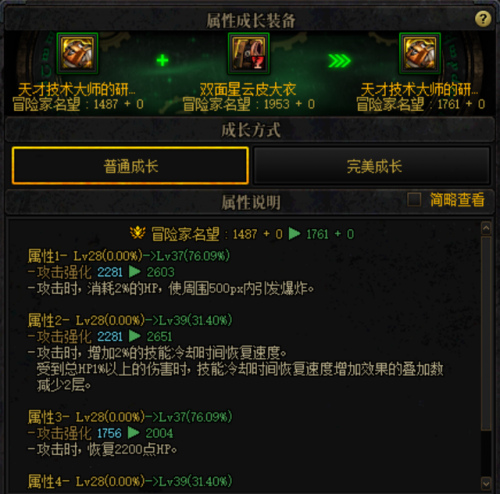Enable the 简略查看 checkbox
This screenshot has height=494, width=500.
point(414,199)
